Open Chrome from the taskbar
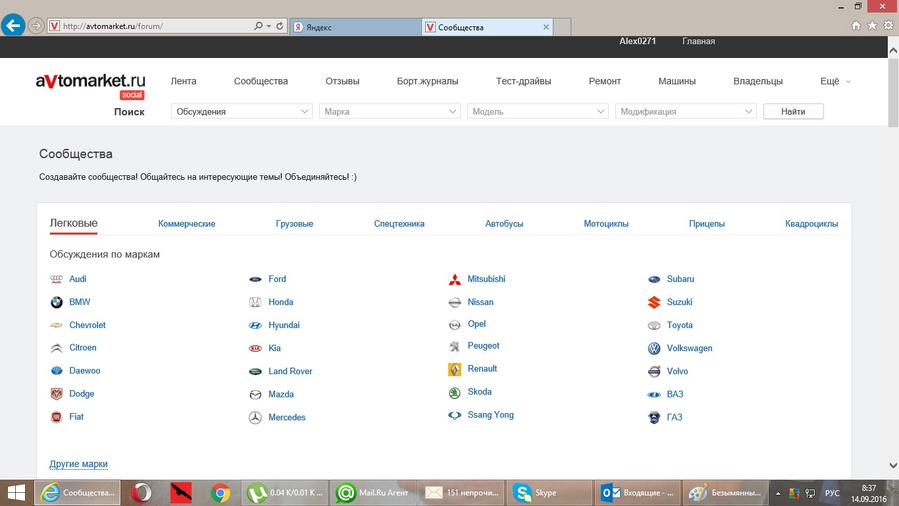The image size is (899, 506). [x=220, y=493]
